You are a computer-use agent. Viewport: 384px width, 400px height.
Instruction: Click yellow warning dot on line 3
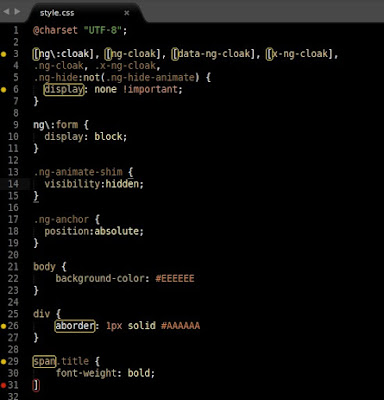(x=4, y=54)
